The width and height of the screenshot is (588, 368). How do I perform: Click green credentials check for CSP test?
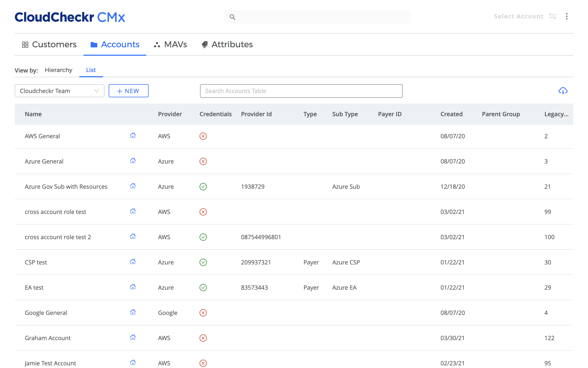pyautogui.click(x=203, y=262)
